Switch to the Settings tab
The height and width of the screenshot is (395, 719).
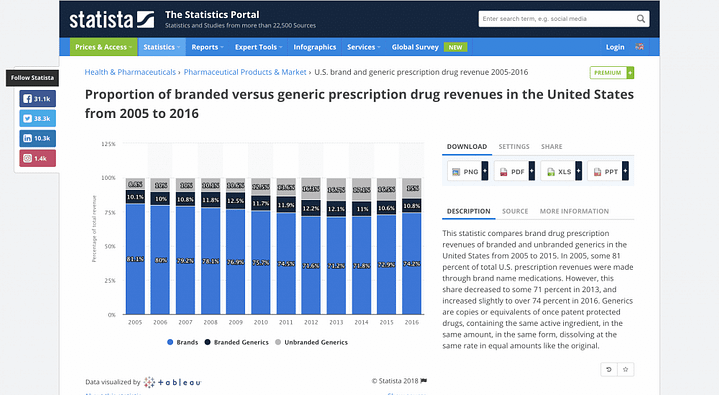(x=514, y=146)
